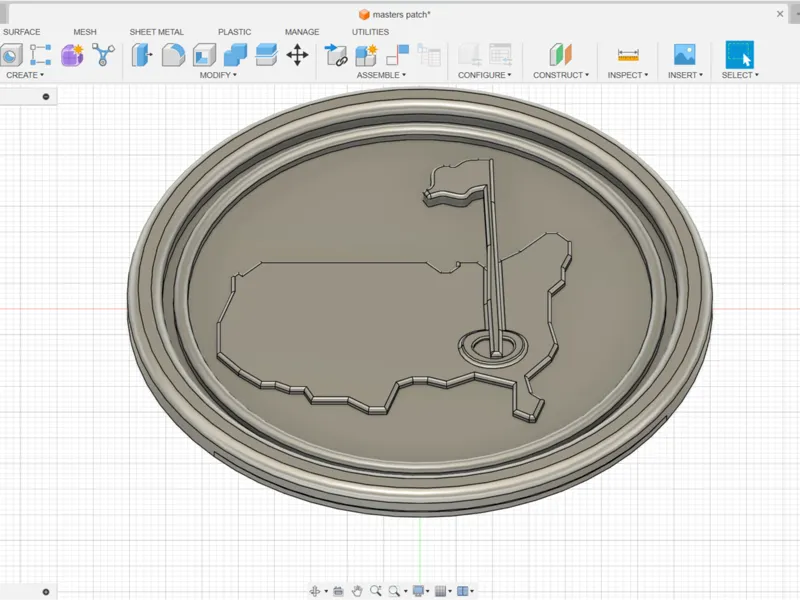Expand the zoom options dropdown arrow

[x=406, y=591]
